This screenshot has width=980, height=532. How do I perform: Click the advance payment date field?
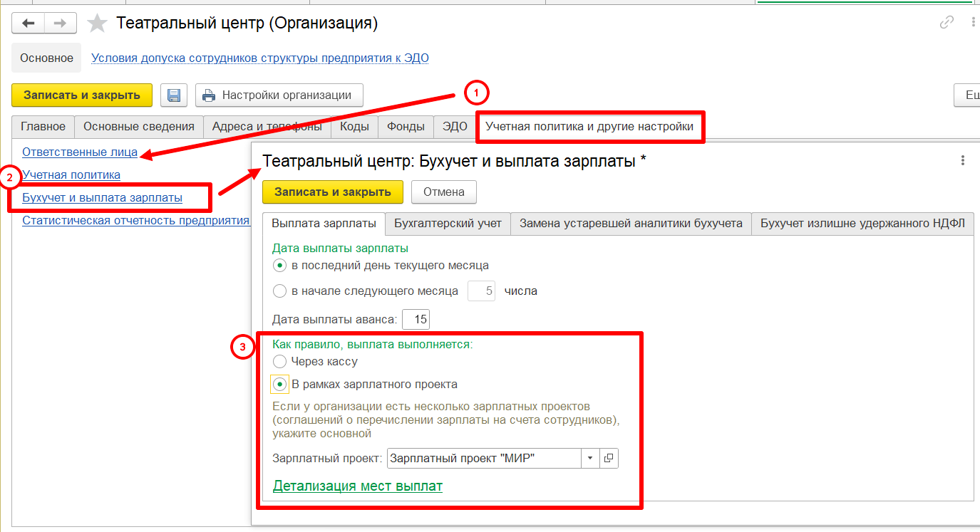point(416,320)
